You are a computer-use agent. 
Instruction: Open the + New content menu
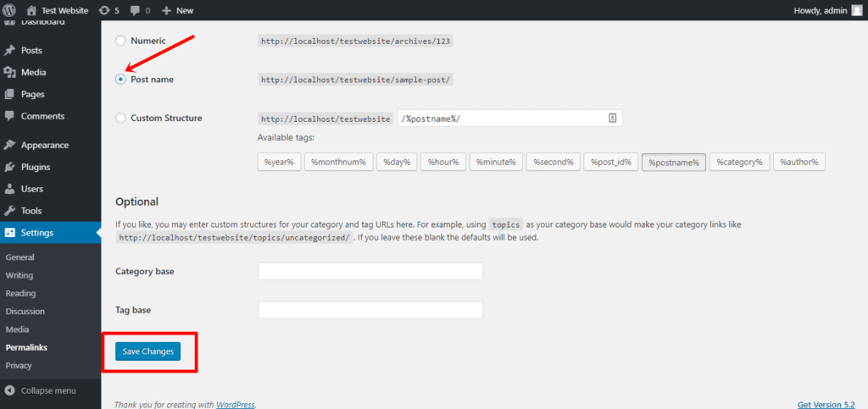click(x=177, y=10)
